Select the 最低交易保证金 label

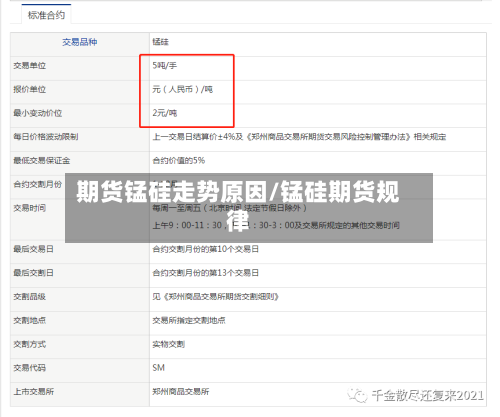(42, 160)
